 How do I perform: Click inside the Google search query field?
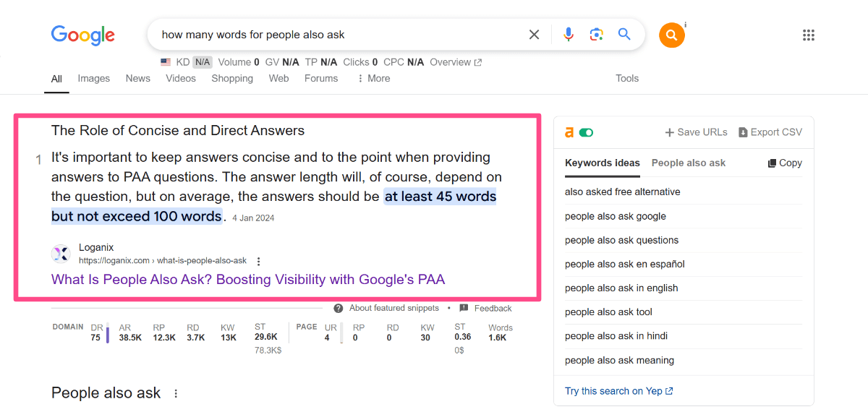pos(340,35)
